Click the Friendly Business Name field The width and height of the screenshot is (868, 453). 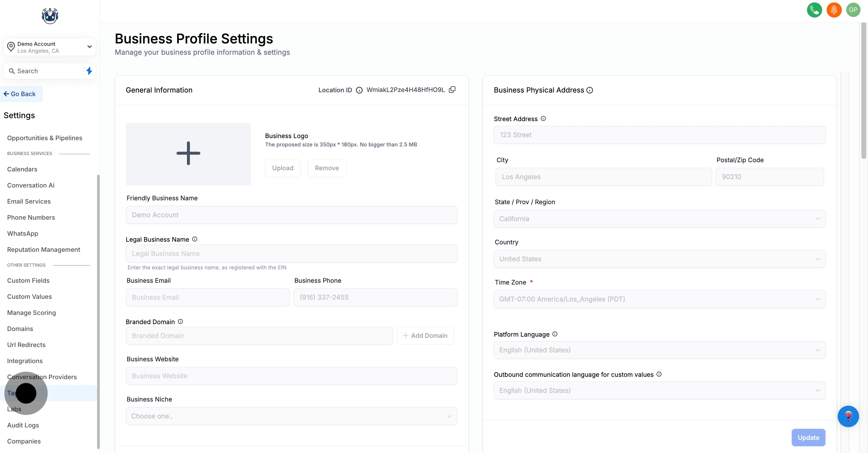[x=291, y=215]
